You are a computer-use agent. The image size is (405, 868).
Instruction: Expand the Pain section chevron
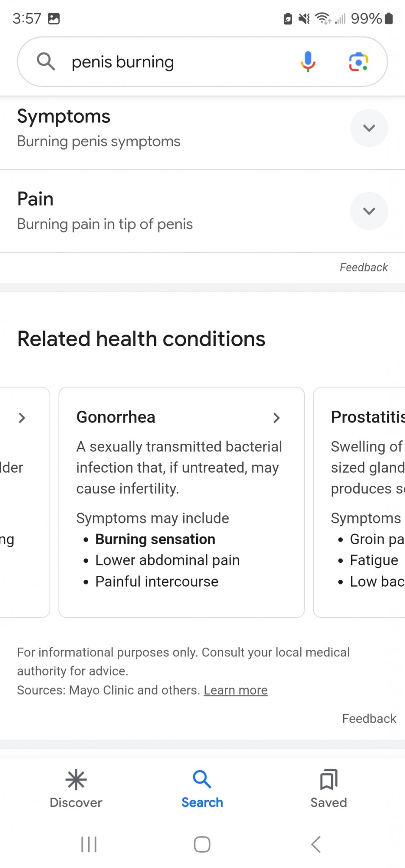coord(369,211)
